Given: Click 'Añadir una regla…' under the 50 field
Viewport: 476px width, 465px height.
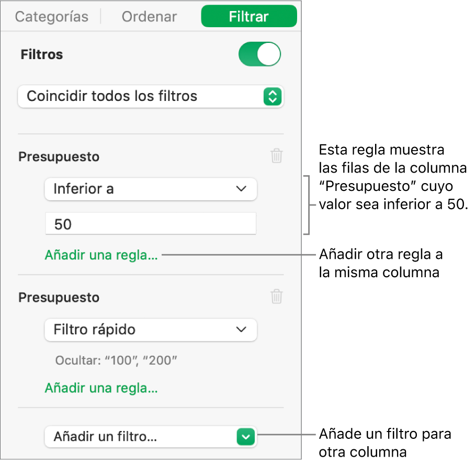Looking at the screenshot, I should 101,255.
